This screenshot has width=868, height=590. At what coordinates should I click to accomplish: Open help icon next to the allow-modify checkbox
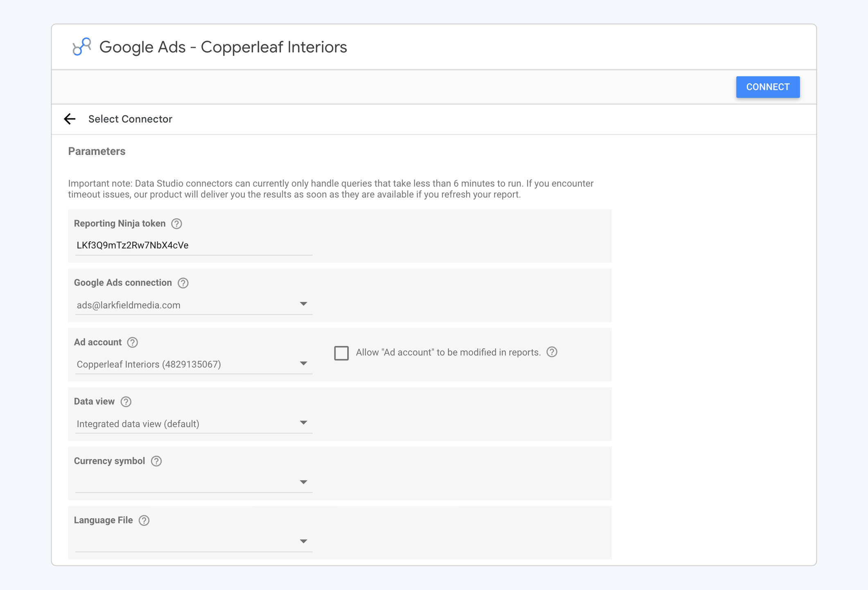click(x=552, y=352)
